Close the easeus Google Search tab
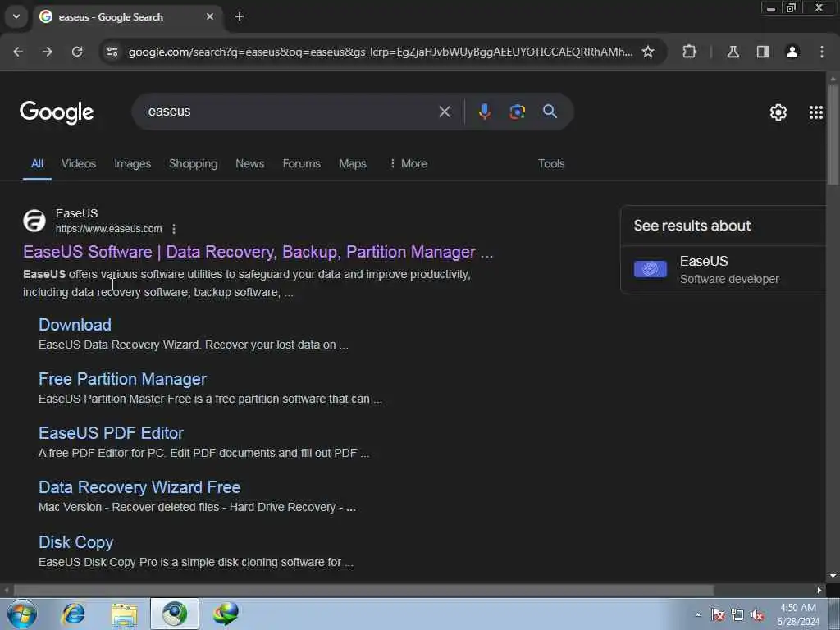 [x=210, y=16]
